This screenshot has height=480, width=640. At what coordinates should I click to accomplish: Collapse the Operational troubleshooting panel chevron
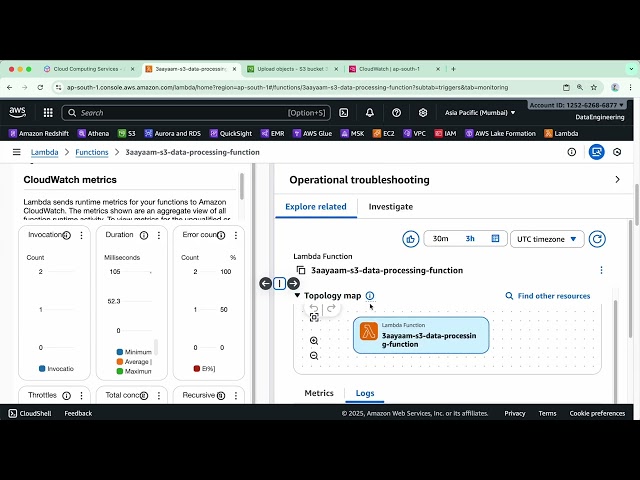pos(617,180)
